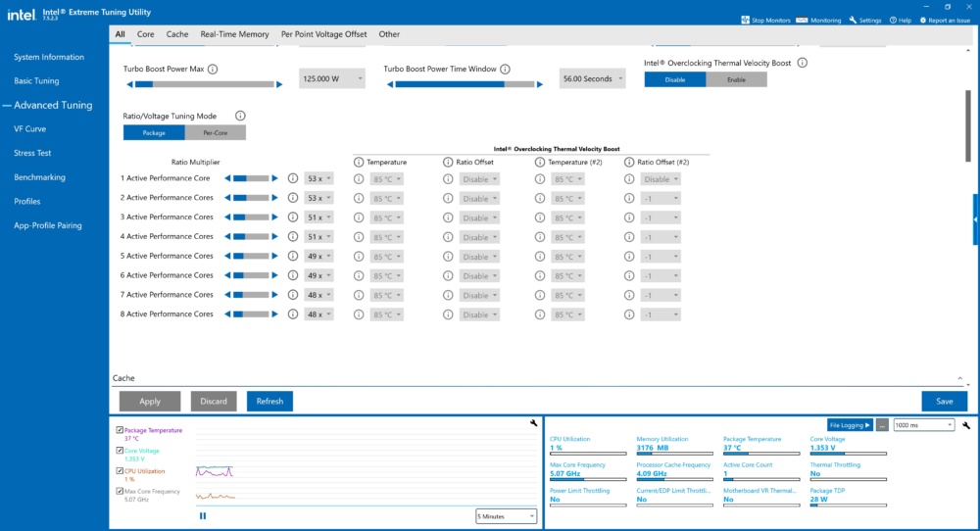Open info icon in Ratio Offset (#2) column header
This screenshot has height=531, width=980.
[629, 163]
